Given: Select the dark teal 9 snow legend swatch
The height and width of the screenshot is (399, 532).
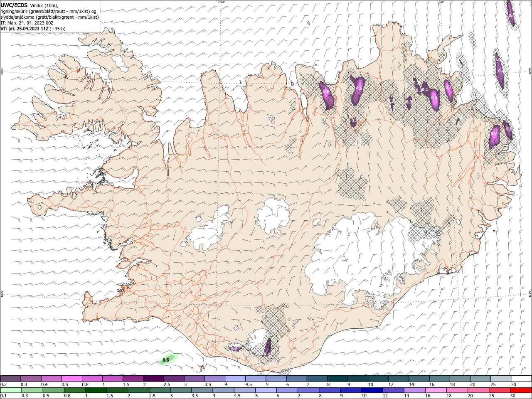Looking at the screenshot, I should point(357,378).
